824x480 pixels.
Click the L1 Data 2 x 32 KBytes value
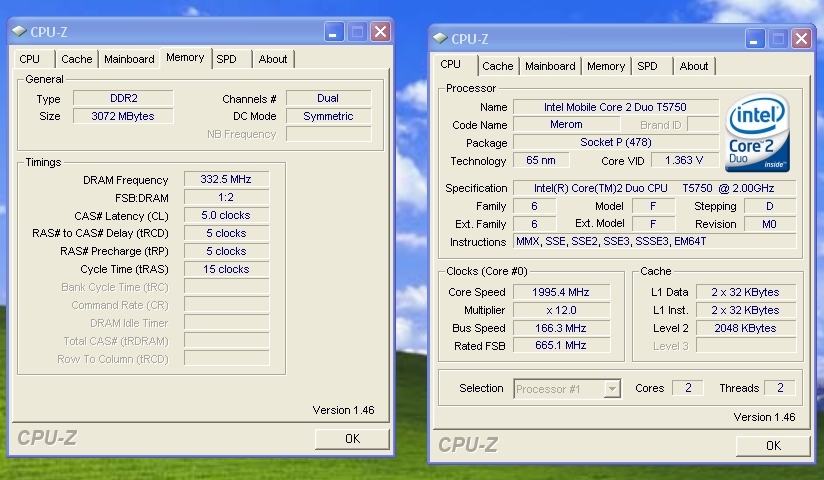coord(746,292)
